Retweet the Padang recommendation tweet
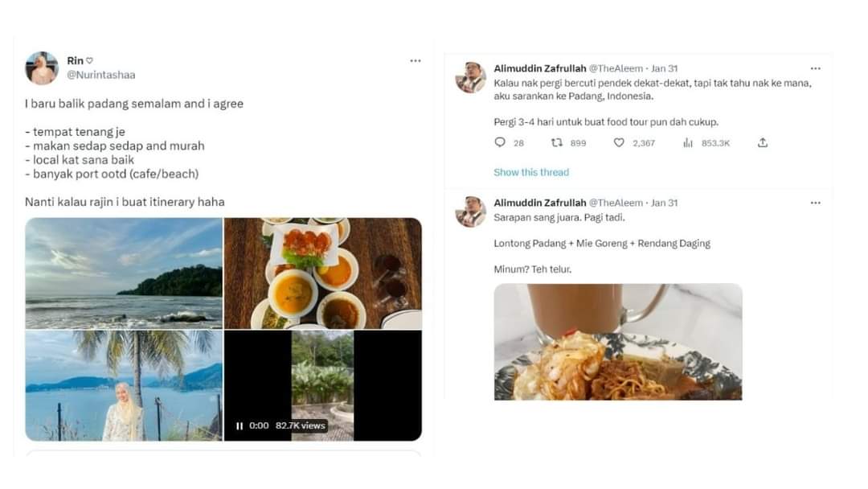 point(557,142)
